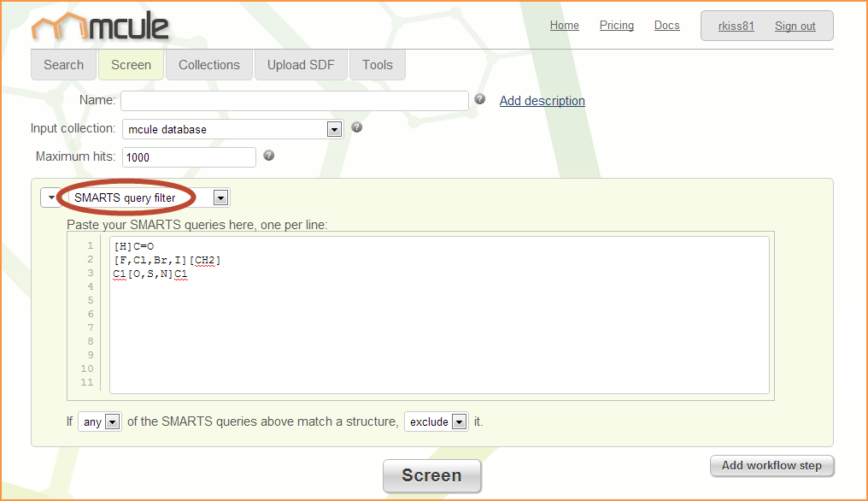Open the 'exclude' action dropdown

click(x=437, y=421)
